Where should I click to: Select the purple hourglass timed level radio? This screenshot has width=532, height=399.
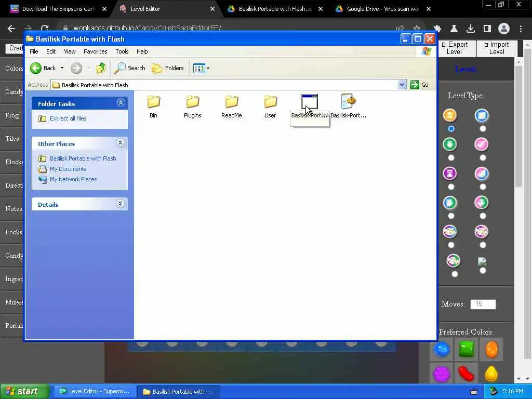(451, 187)
